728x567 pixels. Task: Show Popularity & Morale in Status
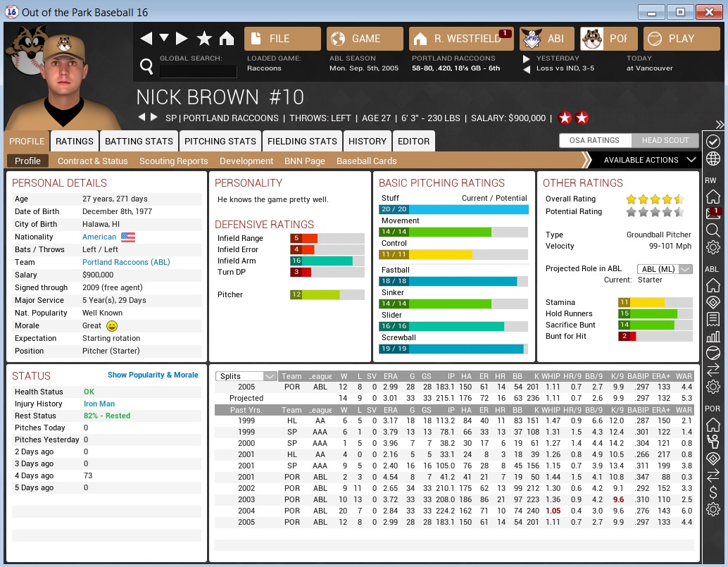pyautogui.click(x=153, y=375)
